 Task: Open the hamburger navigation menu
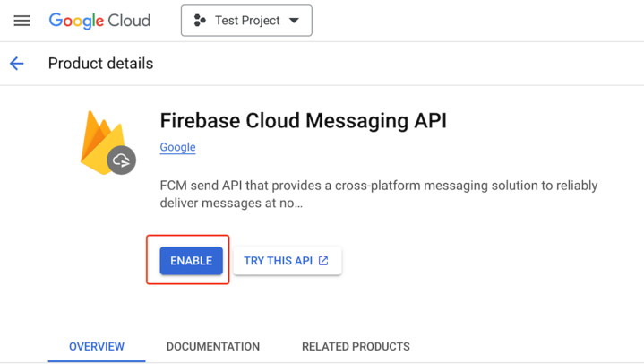coord(21,21)
